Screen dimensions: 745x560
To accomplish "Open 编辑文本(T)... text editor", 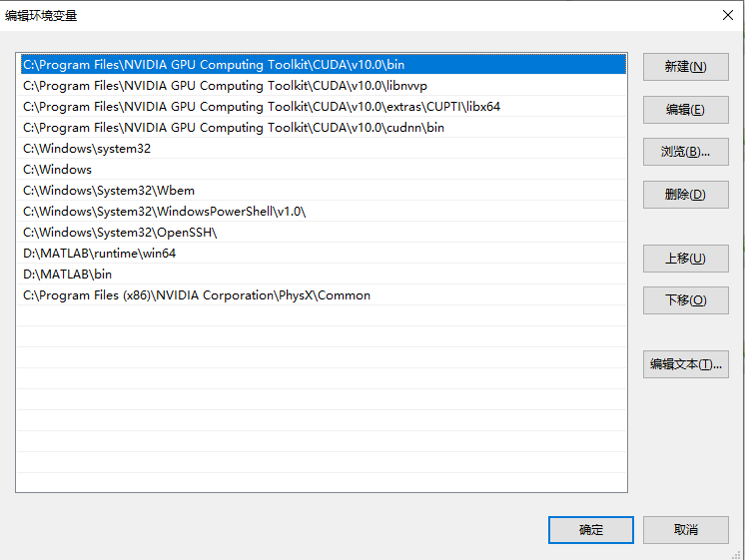I will [686, 364].
